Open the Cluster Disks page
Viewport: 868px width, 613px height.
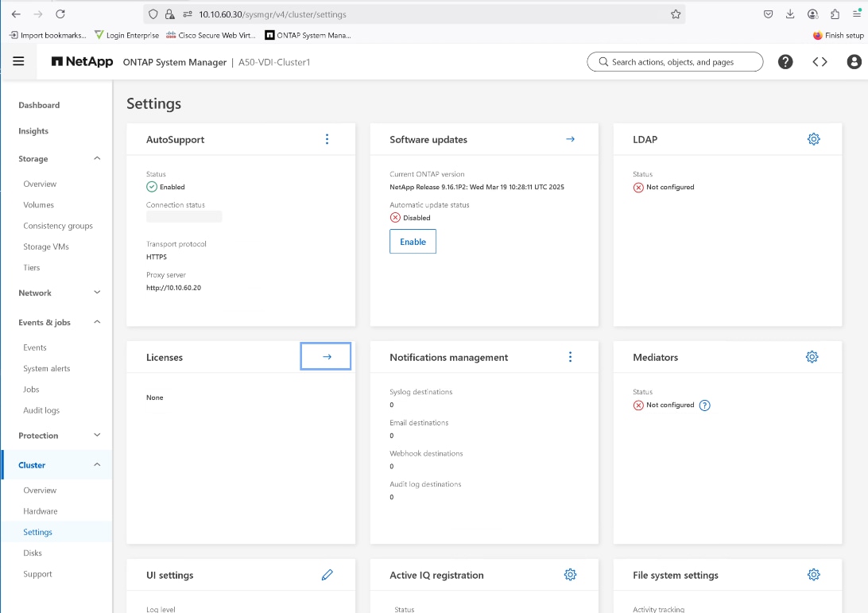(32, 553)
